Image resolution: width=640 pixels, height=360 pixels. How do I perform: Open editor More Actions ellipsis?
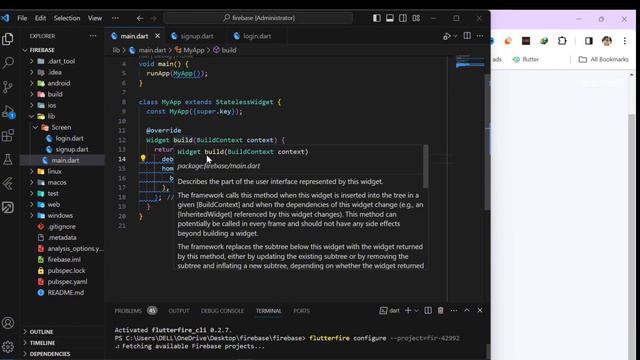(x=480, y=36)
